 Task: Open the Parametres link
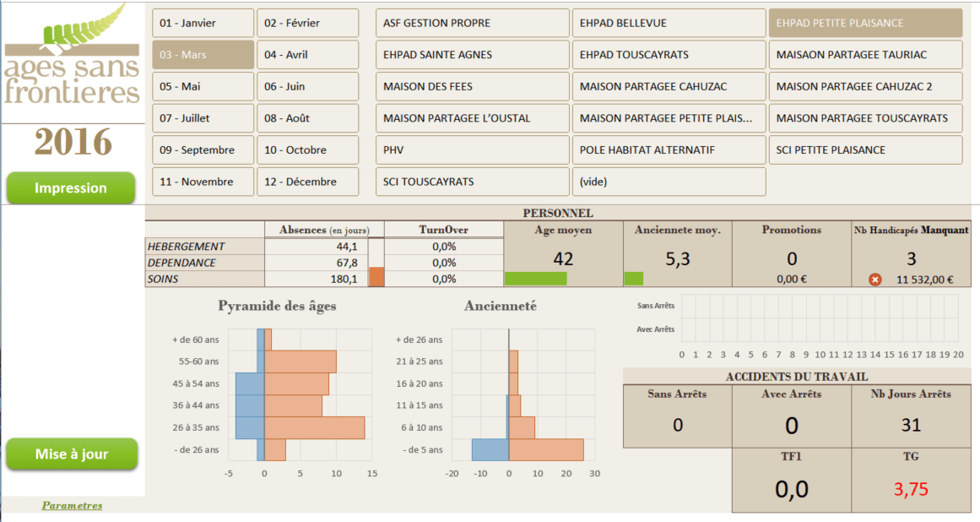click(72, 506)
